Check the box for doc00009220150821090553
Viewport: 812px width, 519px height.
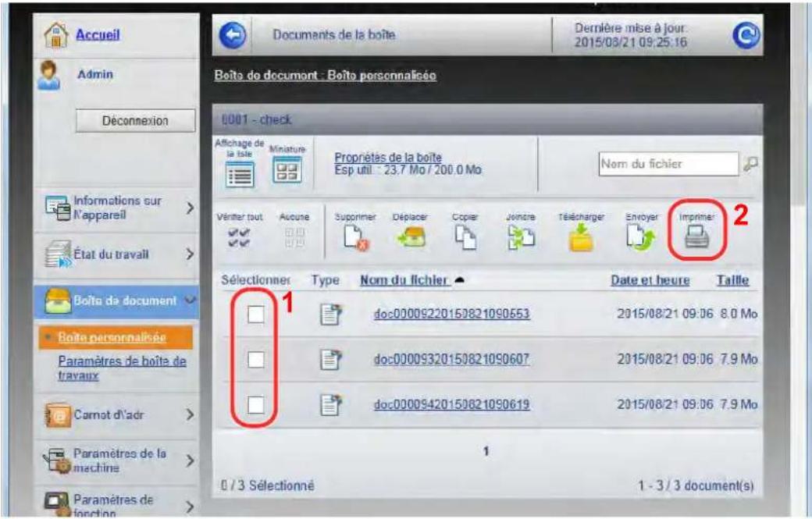pos(256,314)
